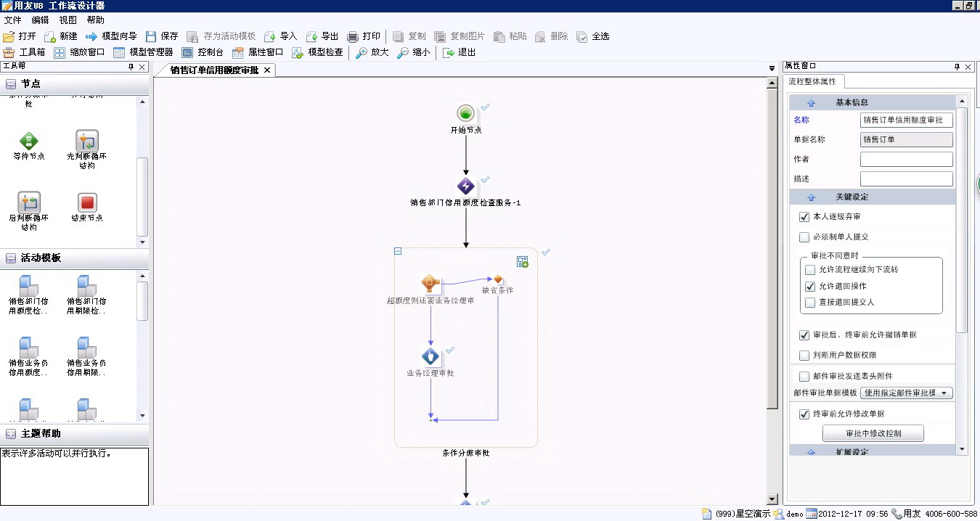Click the 审批中修改控制 button
This screenshot has height=521, width=980.
click(x=873, y=434)
